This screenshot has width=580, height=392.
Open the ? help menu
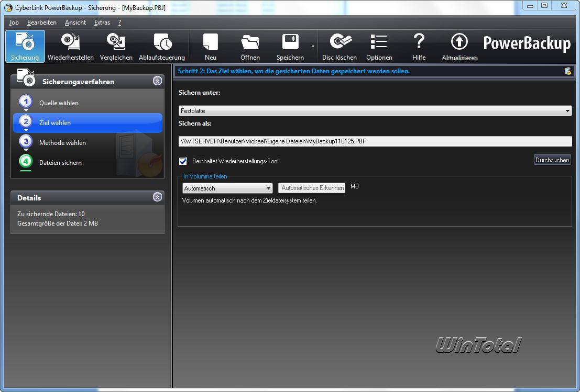tap(119, 23)
